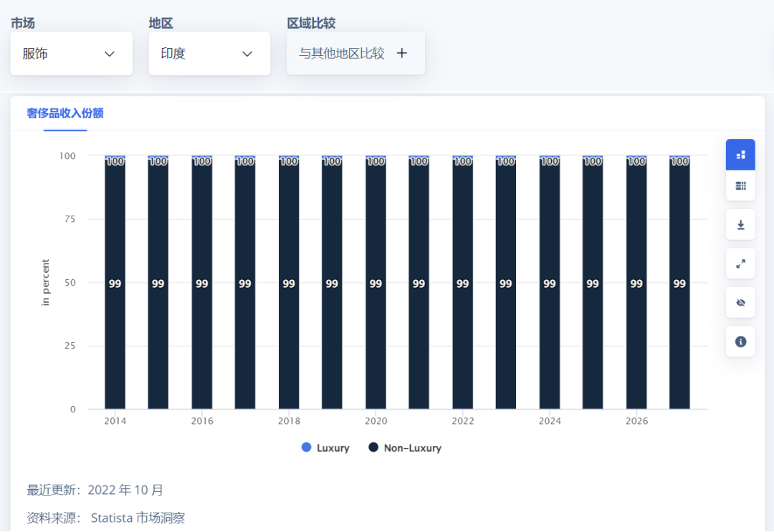This screenshot has width=774, height=532.
Task: Click the 2014 x-axis label
Action: tap(115, 421)
